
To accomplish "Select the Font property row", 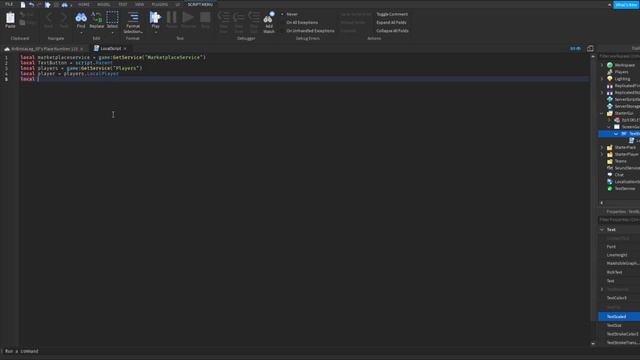I will tap(619, 247).
